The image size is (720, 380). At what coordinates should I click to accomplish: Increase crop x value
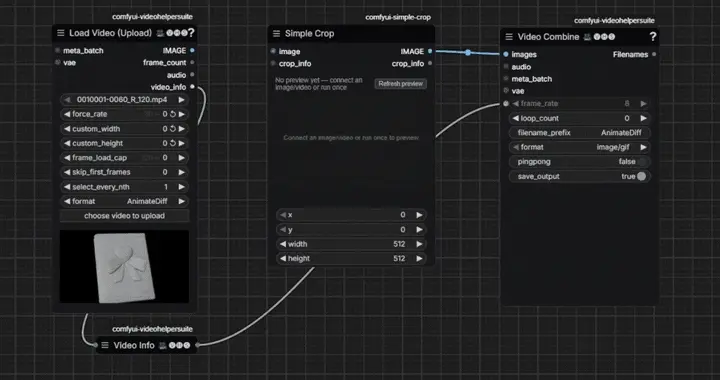(419, 215)
